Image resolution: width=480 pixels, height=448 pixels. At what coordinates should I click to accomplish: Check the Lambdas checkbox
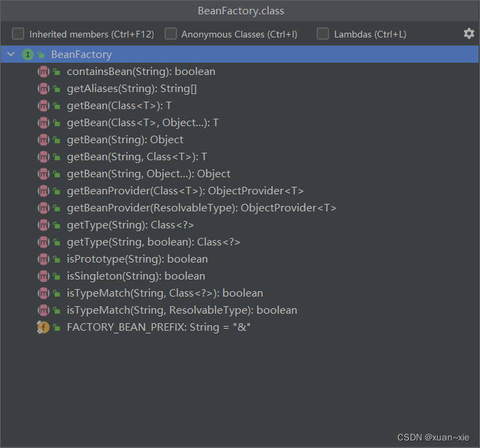[x=323, y=33]
